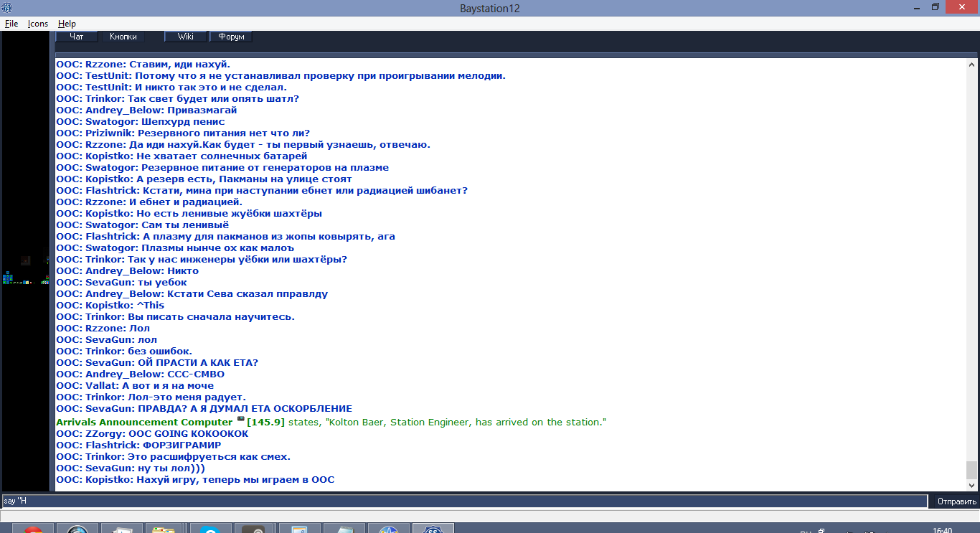Click the chat scrollbar thumb
Viewport: 980px width, 533px height.
971,470
